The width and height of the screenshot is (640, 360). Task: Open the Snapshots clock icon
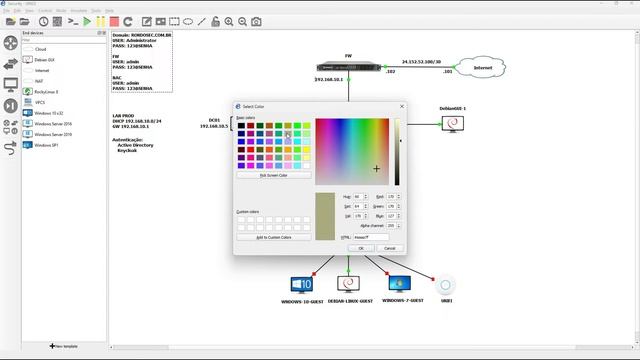43,22
